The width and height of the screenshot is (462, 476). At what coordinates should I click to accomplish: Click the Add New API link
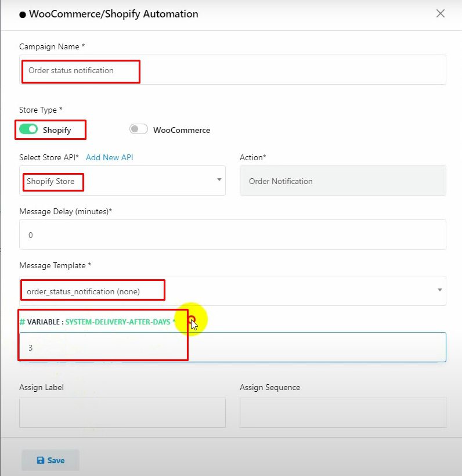point(110,157)
